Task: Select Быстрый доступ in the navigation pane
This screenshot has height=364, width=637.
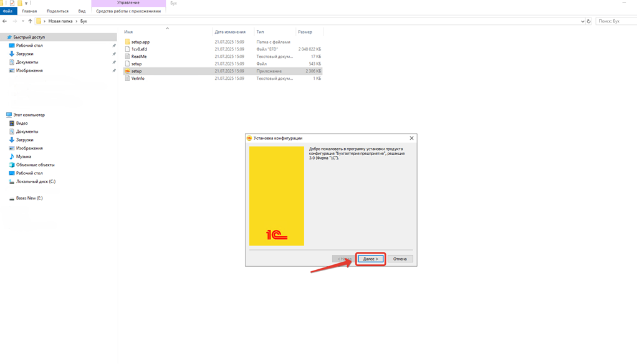Action: pos(29,37)
